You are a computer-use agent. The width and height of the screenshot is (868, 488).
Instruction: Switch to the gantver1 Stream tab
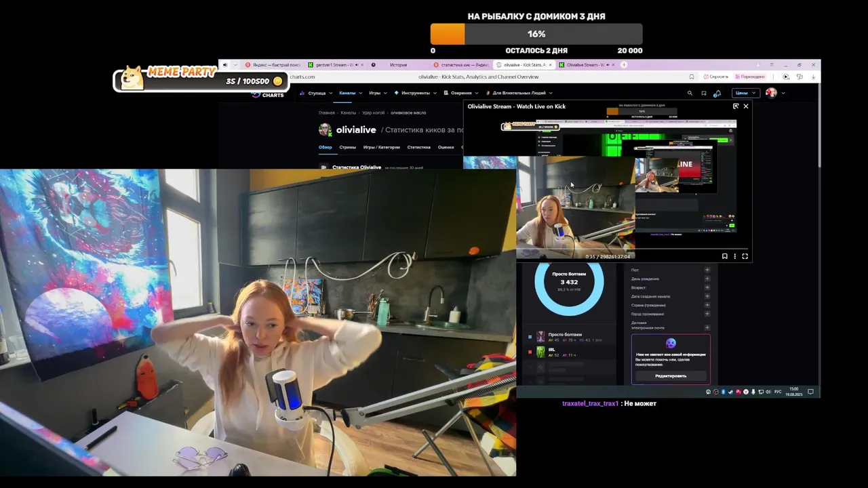(x=335, y=65)
